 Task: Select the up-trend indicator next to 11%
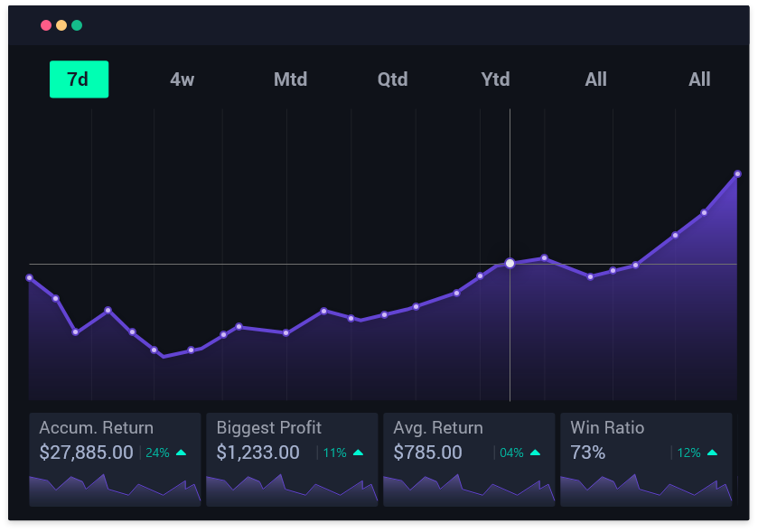pos(358,453)
